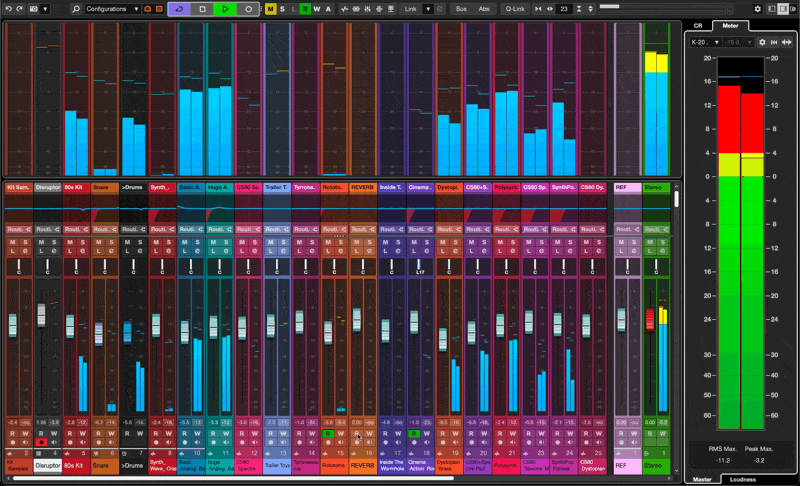The height and width of the screenshot is (486, 800).
Task: Click the global Write automation W icon
Action: (x=317, y=8)
